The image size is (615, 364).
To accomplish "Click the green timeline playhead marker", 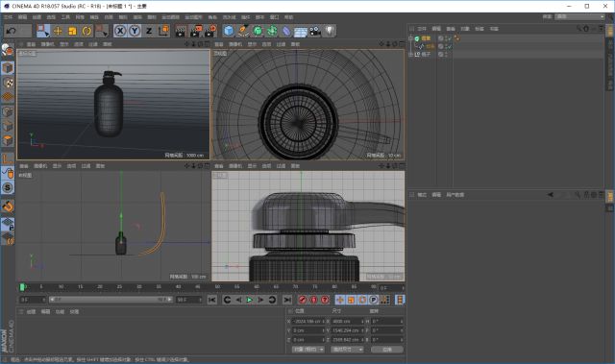I will [x=22, y=287].
